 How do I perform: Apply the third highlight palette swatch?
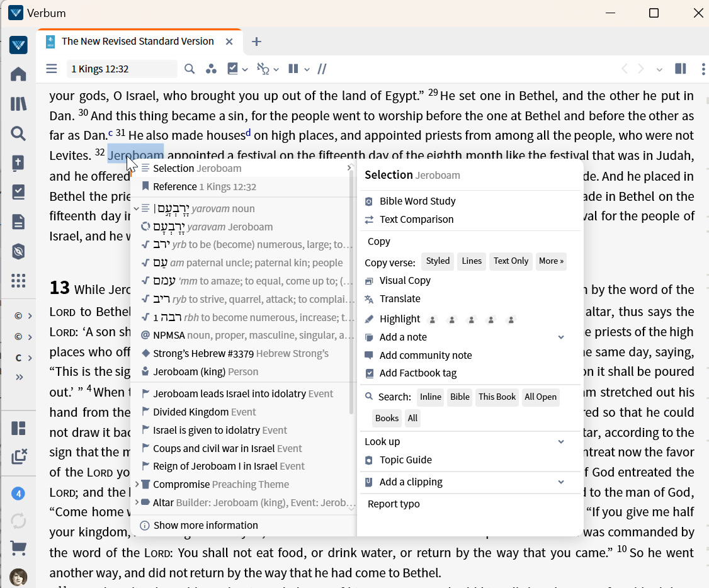472,320
